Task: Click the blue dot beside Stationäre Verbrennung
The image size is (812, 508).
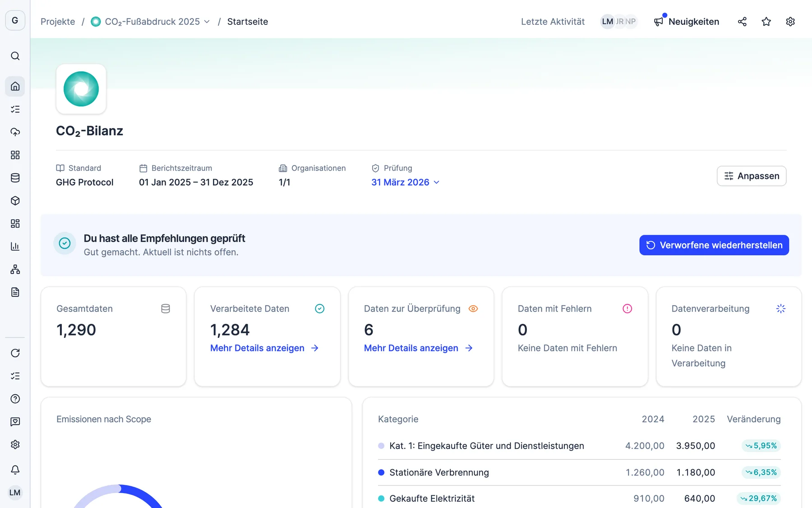Action: (381, 472)
